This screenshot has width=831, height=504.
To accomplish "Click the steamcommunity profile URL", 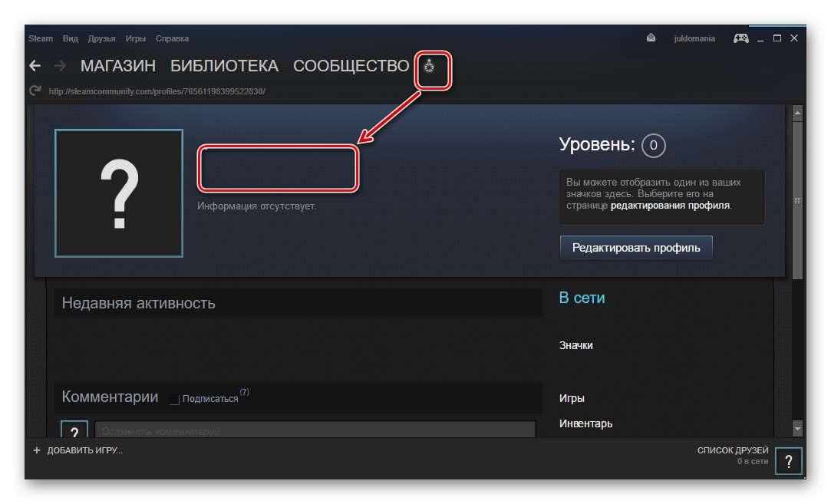I will (157, 91).
